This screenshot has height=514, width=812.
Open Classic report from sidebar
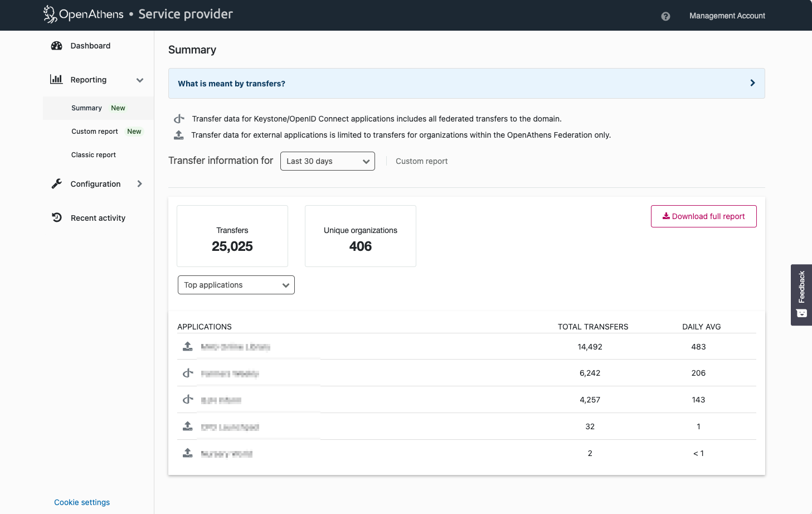[x=94, y=155]
